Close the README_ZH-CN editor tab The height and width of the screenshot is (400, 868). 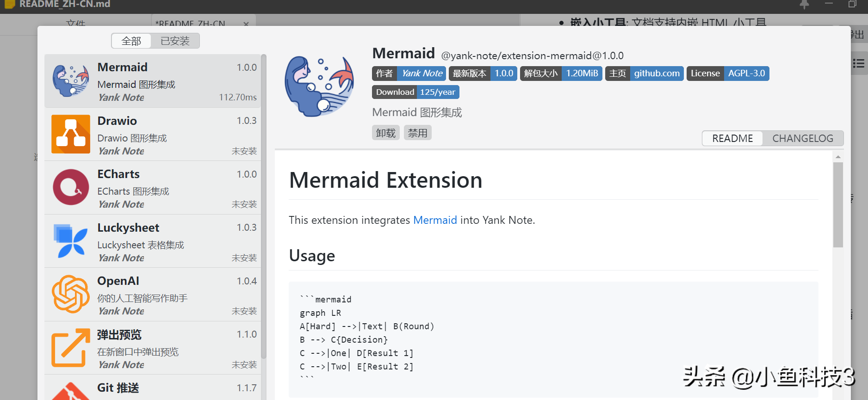(246, 24)
